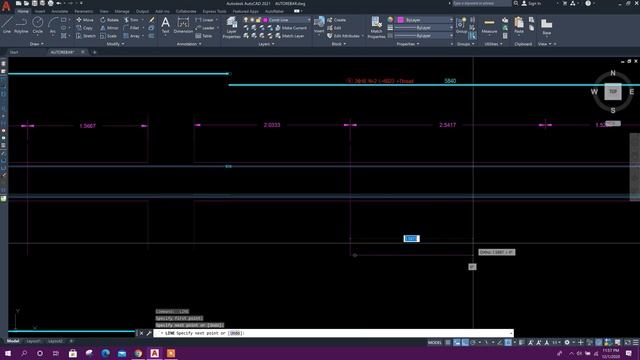The image size is (640, 360).
Task: Select the Text annotation tool
Action: [165, 25]
